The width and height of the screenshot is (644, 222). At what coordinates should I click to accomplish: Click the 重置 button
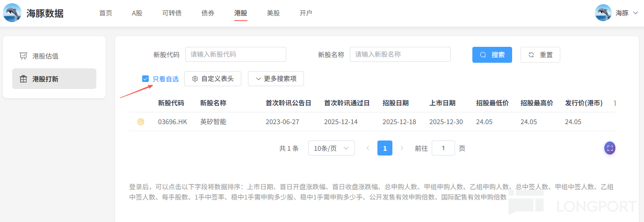pos(540,55)
